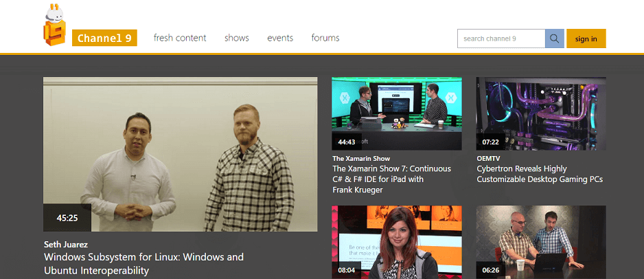
Task: Click the search magnifier icon button
Action: pos(555,38)
